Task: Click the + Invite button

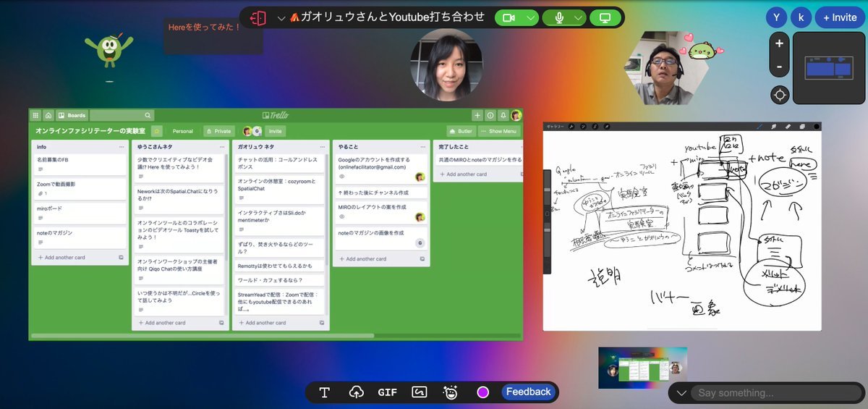Action: pos(839,17)
